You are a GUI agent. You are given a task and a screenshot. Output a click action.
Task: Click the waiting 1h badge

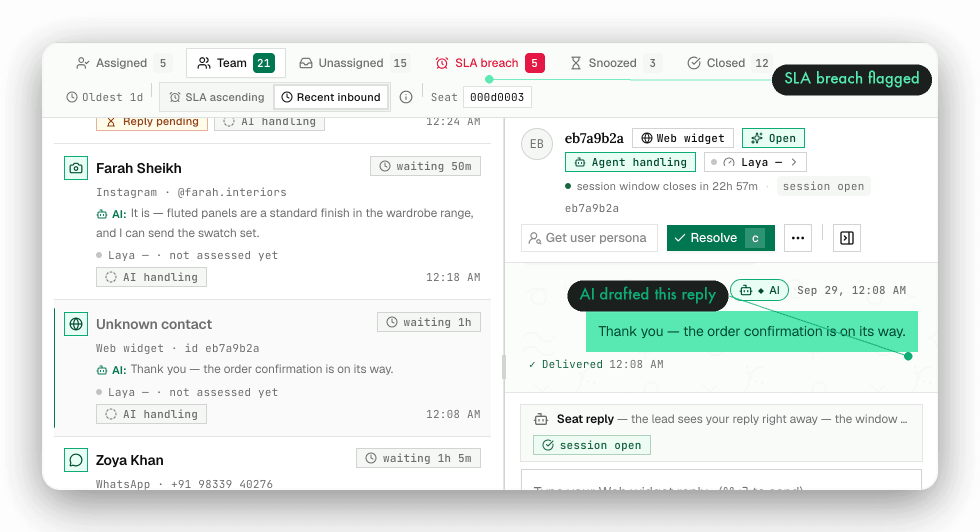click(429, 322)
